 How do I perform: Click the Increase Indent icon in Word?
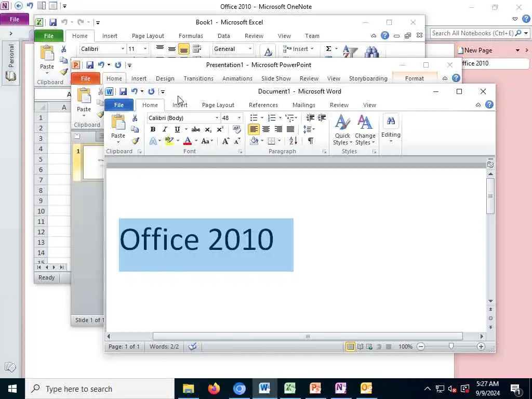[x=322, y=118]
